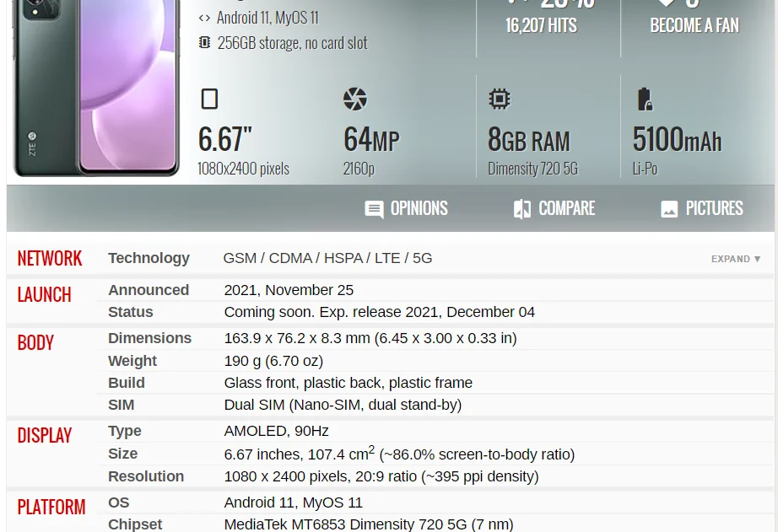
Task: Click the 16,207 hits counter
Action: click(541, 25)
